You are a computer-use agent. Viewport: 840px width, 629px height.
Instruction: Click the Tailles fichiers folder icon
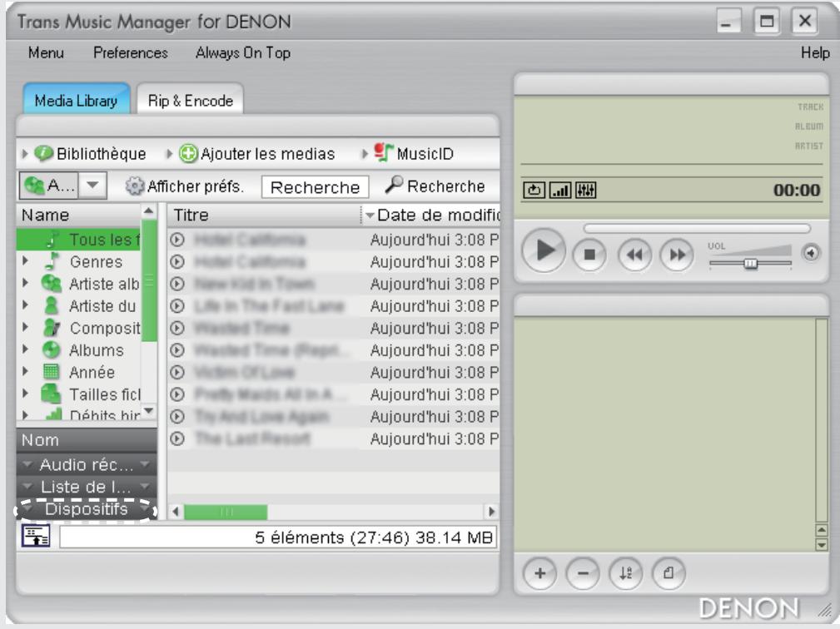51,394
